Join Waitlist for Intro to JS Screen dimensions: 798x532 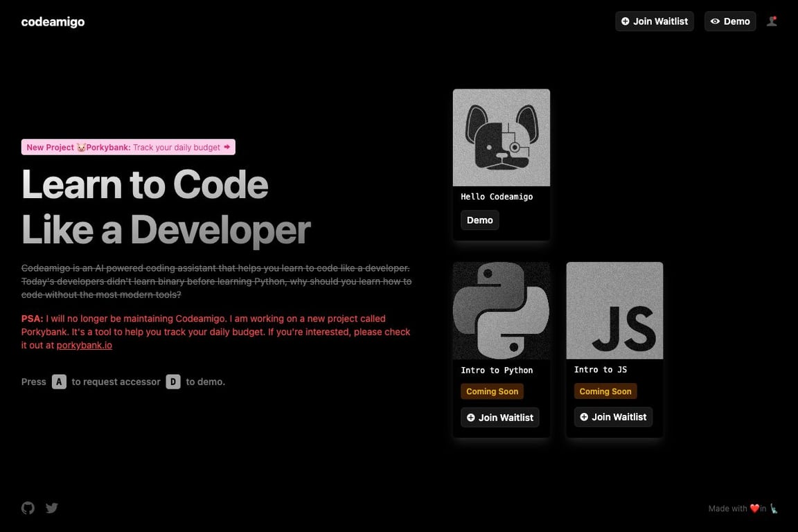613,417
